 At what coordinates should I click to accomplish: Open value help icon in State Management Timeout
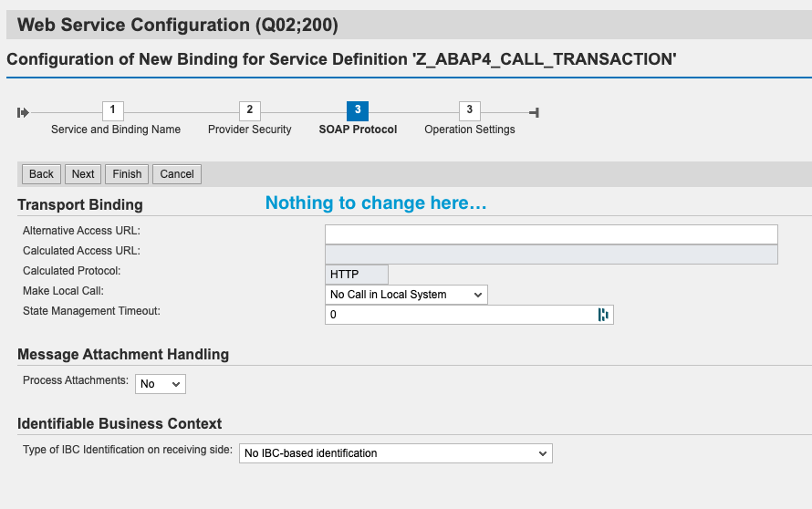pos(603,315)
